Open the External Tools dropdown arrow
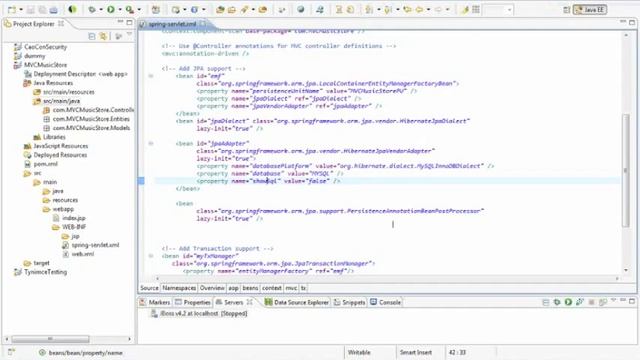The width and height of the screenshot is (640, 360). (x=139, y=10)
